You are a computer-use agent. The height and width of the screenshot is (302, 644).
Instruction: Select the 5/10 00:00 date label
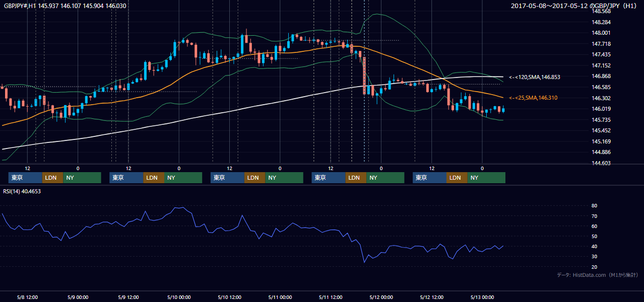tap(179, 297)
